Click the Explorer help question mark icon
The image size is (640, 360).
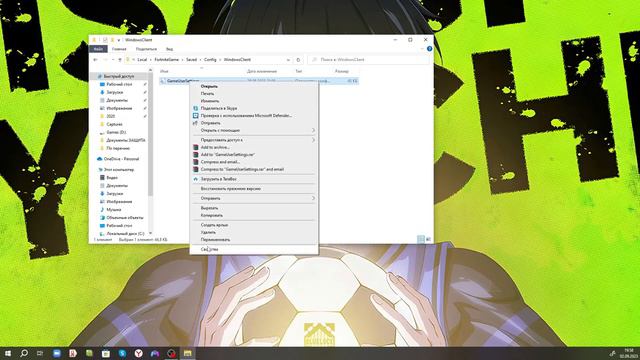(429, 49)
